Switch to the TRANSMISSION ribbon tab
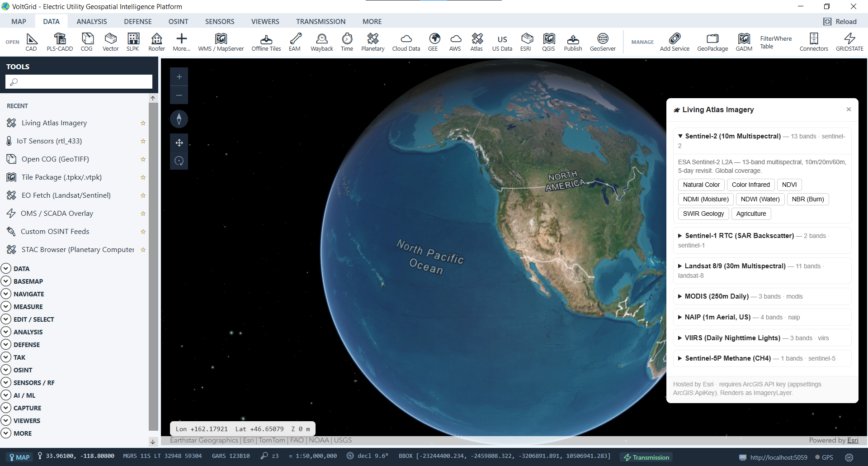 click(321, 21)
